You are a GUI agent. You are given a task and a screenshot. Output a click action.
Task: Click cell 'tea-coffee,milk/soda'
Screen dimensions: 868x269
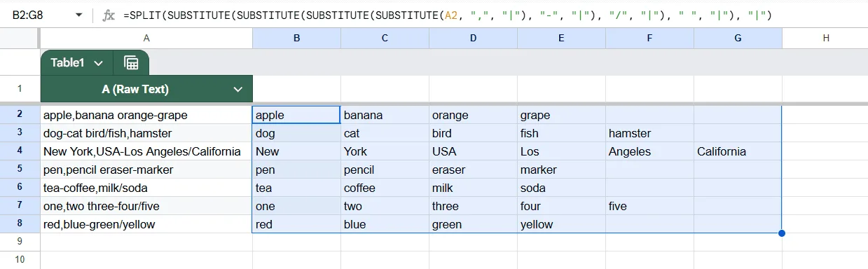(146, 188)
